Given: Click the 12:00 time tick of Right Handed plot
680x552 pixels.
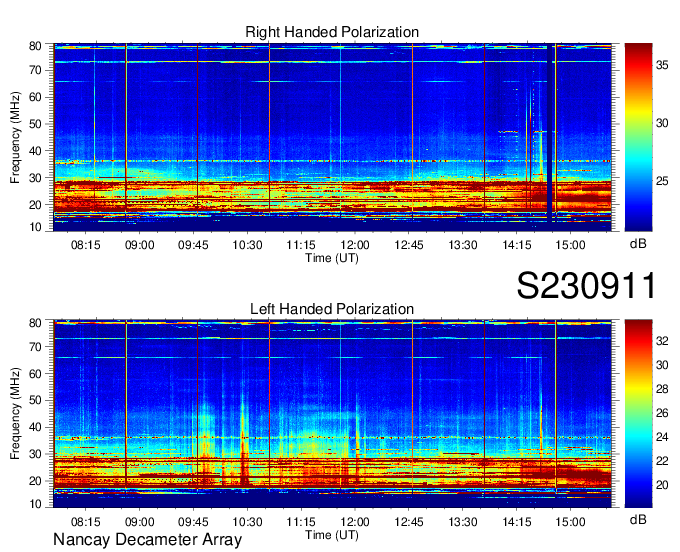Looking at the screenshot, I should pyautogui.click(x=355, y=245).
